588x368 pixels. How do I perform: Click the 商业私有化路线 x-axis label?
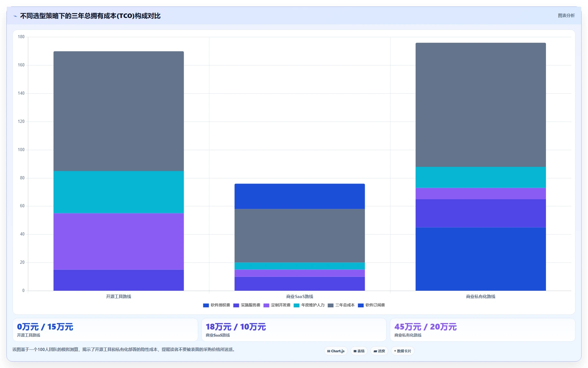481,296
